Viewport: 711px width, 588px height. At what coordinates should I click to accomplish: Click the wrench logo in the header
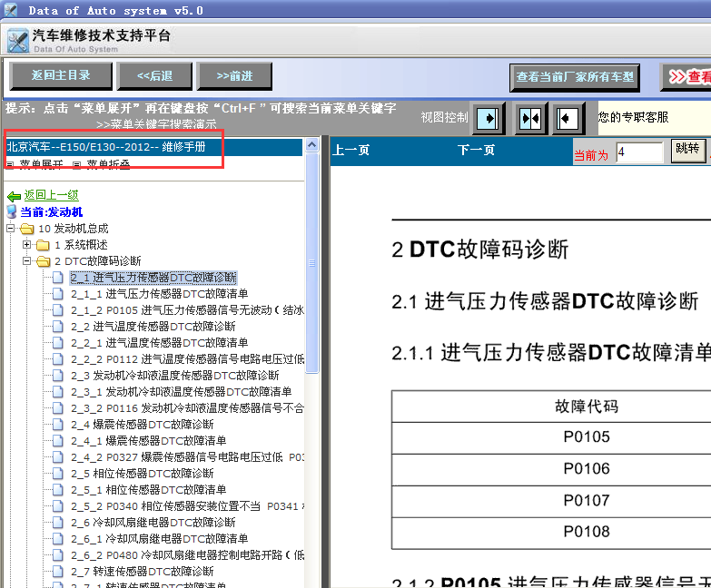(x=18, y=41)
